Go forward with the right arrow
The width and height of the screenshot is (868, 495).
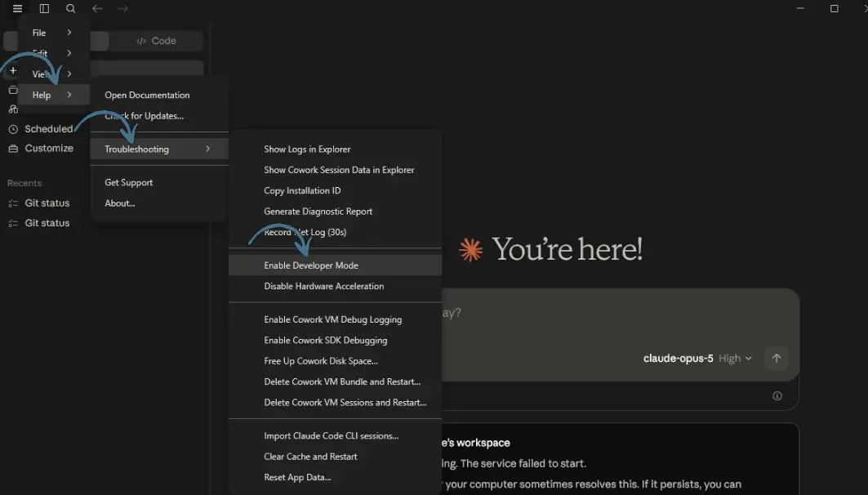coord(123,8)
